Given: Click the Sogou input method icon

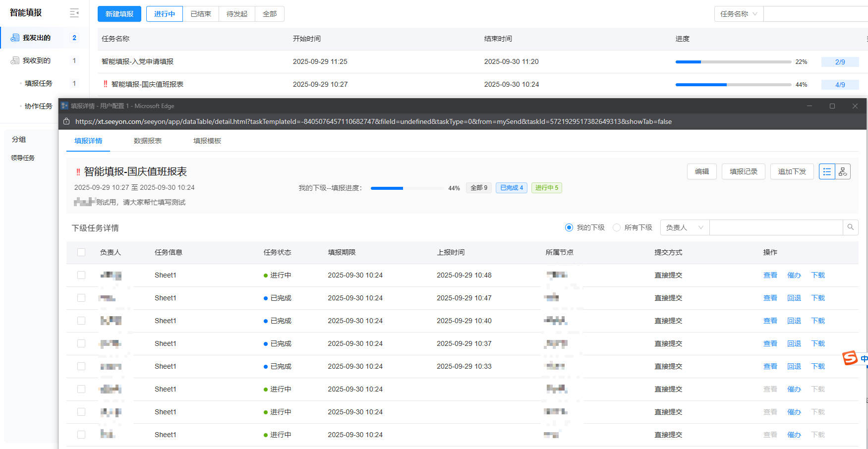Looking at the screenshot, I should point(850,358).
